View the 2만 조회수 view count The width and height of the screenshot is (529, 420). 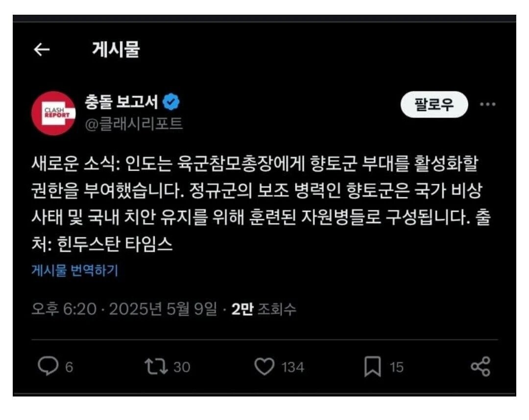click(264, 309)
